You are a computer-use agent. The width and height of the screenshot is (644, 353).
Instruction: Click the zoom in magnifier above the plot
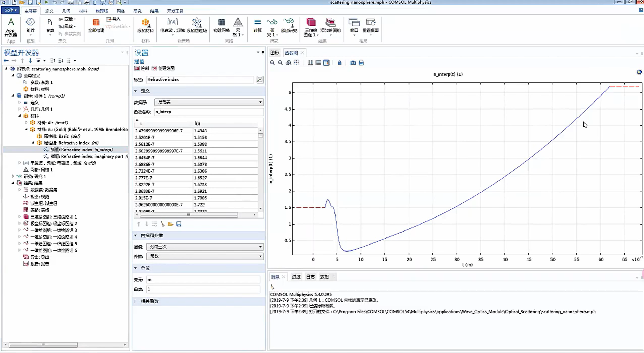click(272, 63)
